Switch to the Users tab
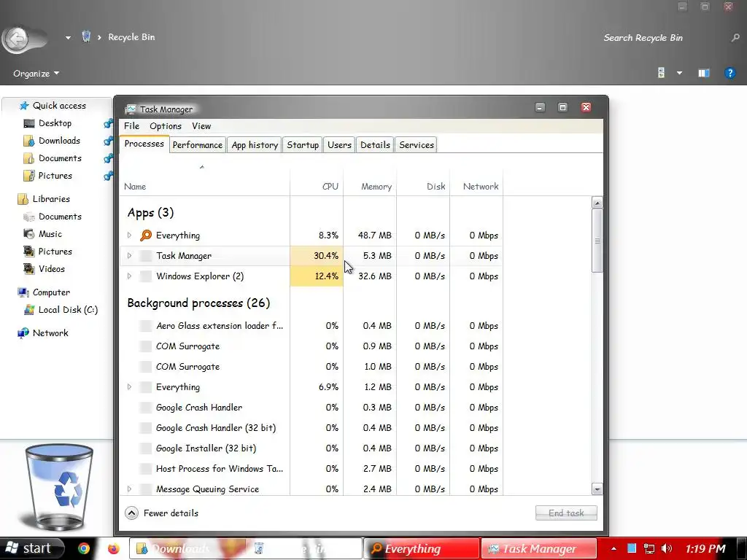The width and height of the screenshot is (747, 560). tap(339, 145)
